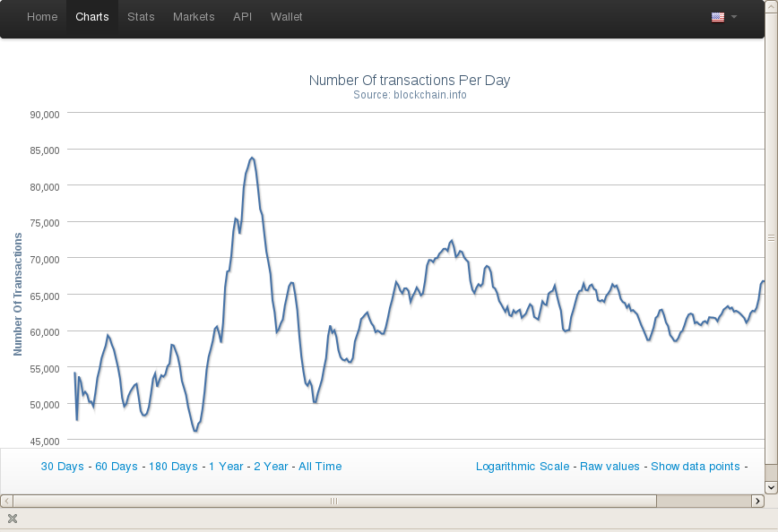View the 1 Year chart range

click(226, 467)
